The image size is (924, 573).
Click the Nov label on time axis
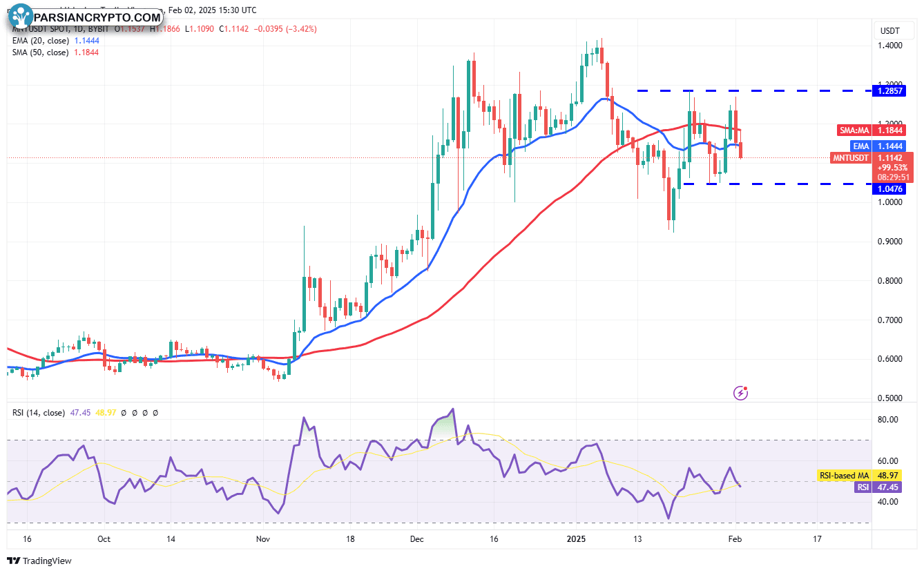coord(263,540)
